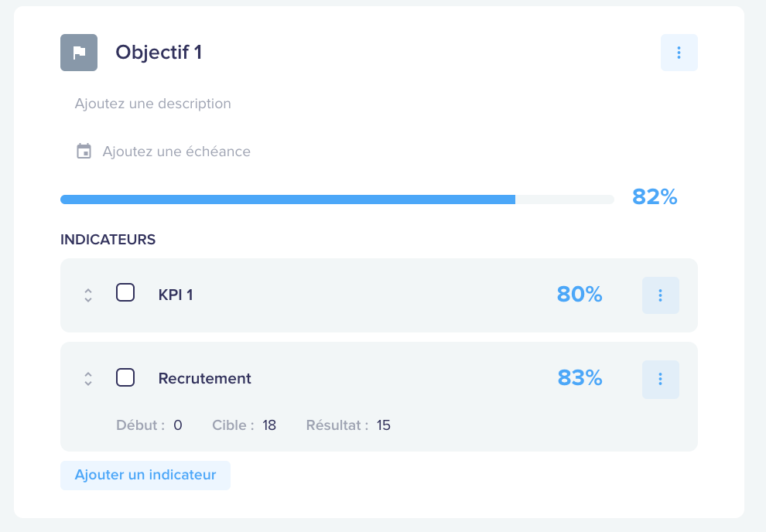Screen dimensions: 766x532
Task: Click the Recrutement indicator label
Action: coord(205,378)
